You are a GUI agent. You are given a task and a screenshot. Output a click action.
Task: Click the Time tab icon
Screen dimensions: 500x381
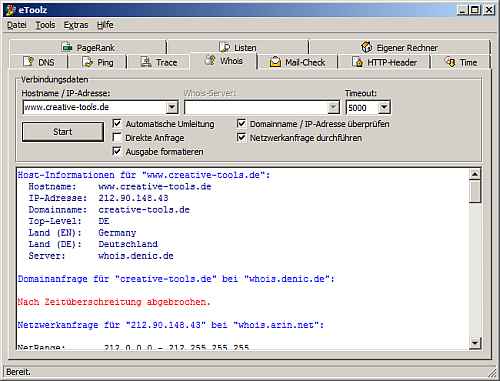click(451, 62)
